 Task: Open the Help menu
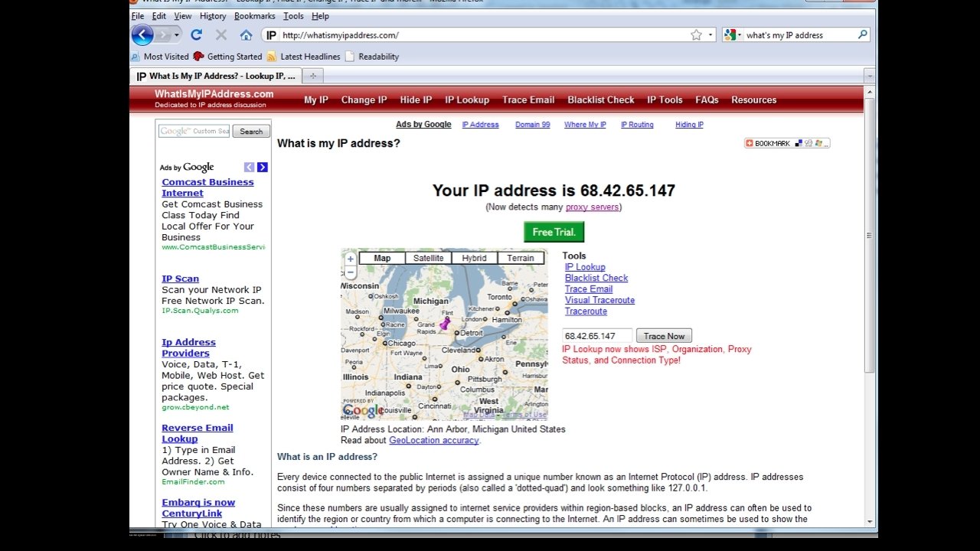[320, 16]
